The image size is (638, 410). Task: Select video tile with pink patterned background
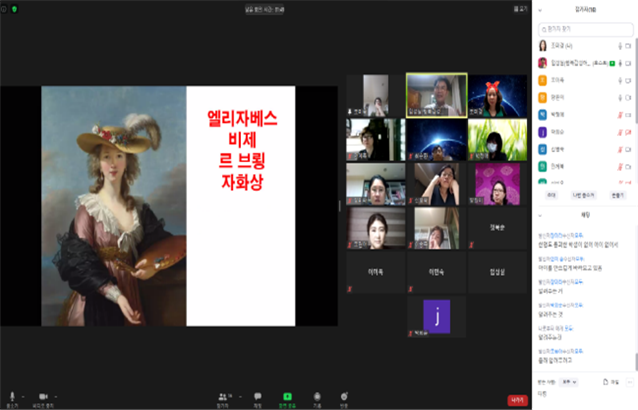click(497, 184)
